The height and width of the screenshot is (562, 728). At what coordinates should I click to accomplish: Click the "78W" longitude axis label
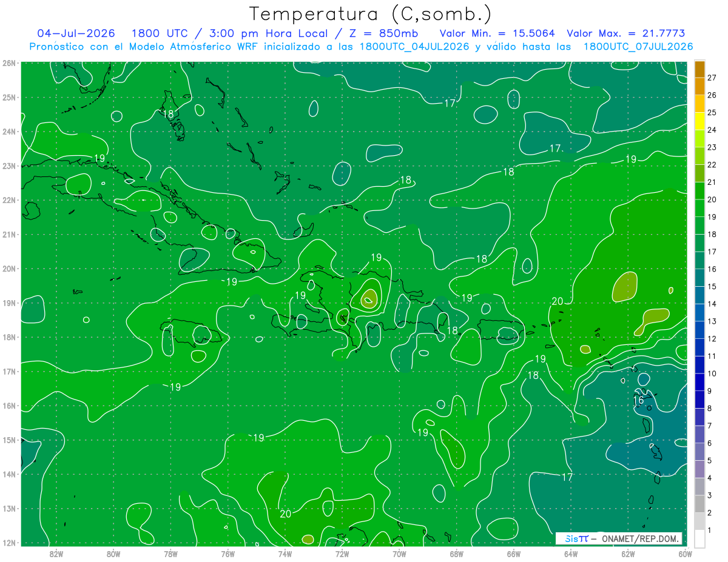(x=170, y=554)
